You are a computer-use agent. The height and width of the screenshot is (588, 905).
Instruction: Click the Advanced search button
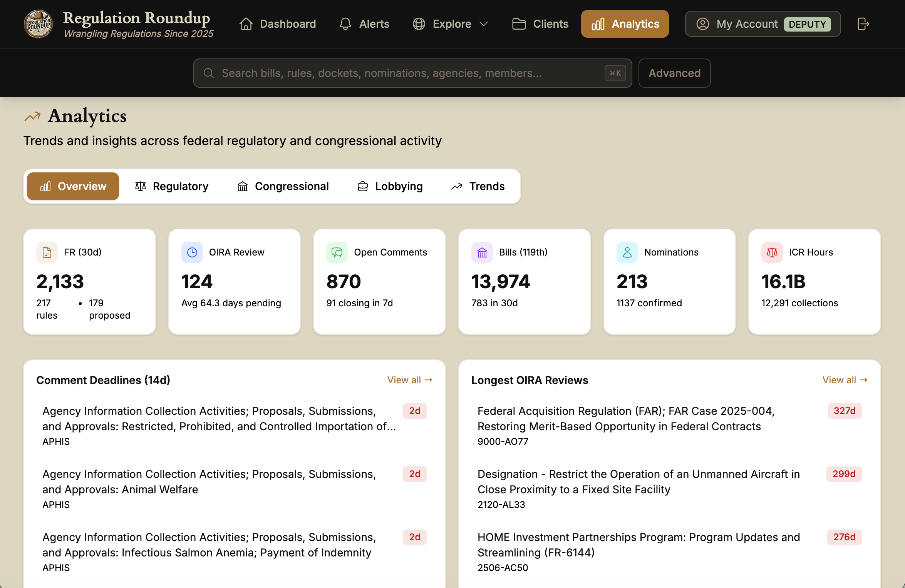point(674,73)
